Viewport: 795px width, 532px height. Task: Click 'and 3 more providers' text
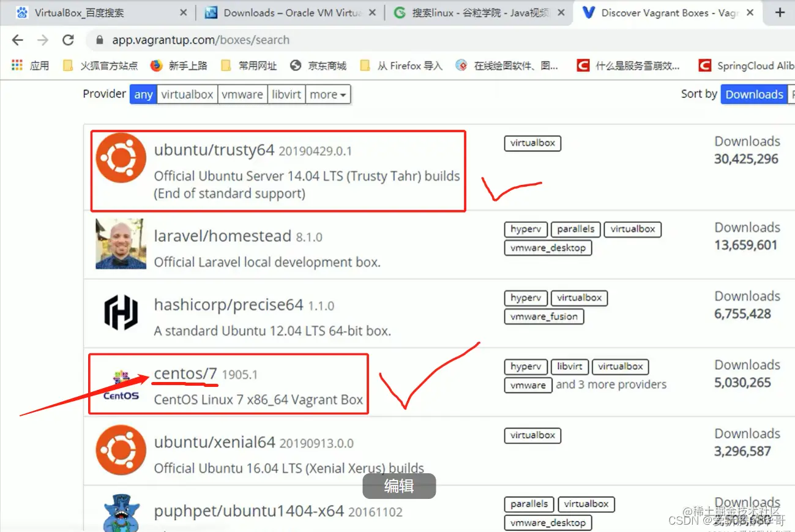(x=611, y=384)
